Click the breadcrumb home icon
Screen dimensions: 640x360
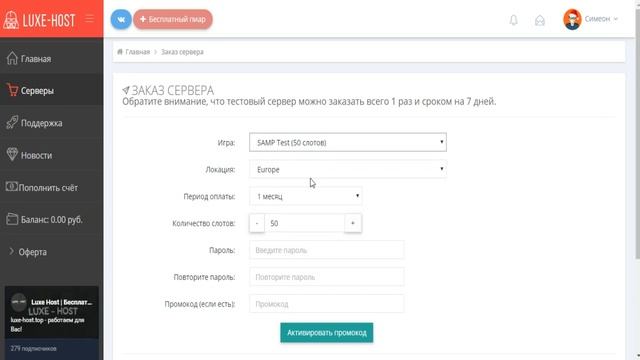pyautogui.click(x=120, y=52)
